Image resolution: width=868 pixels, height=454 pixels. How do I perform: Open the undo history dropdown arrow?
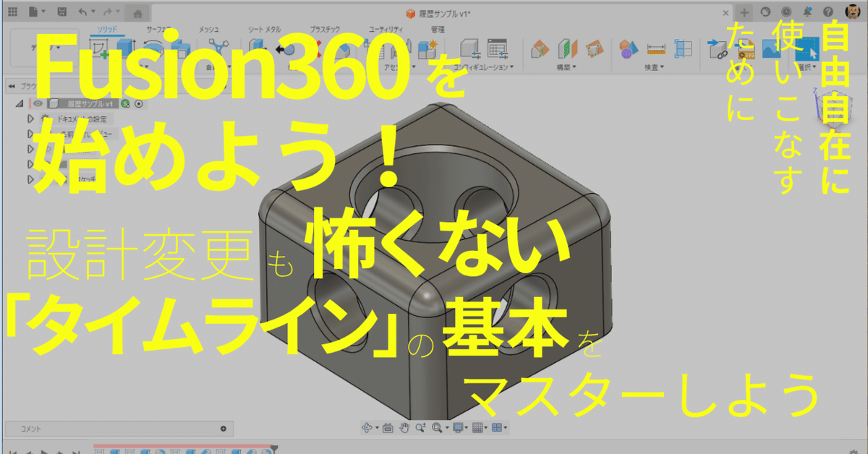click(x=93, y=13)
